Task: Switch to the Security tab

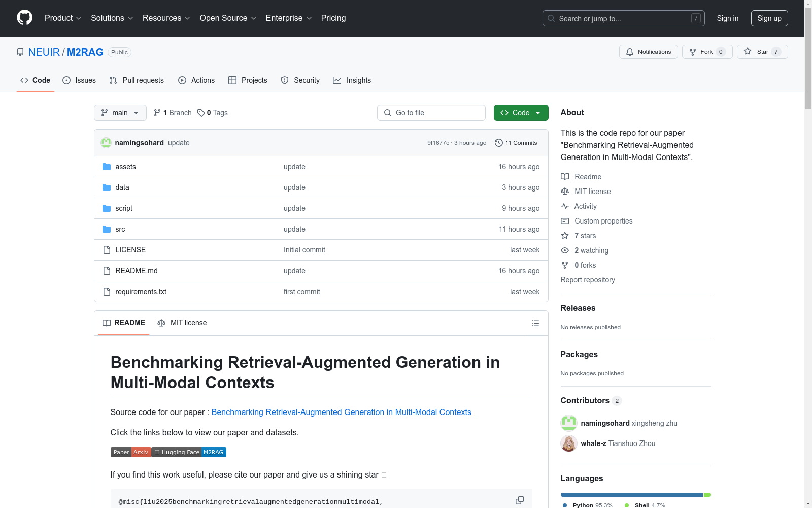Action: 300,80
